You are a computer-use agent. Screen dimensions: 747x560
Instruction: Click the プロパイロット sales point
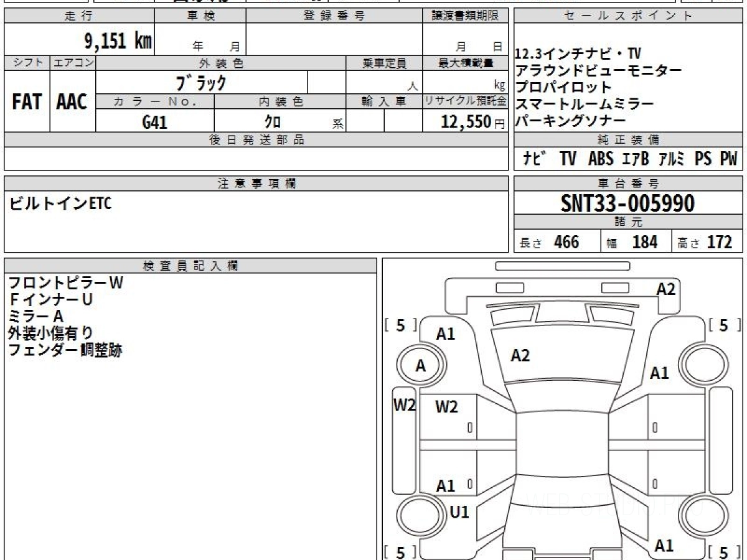tap(564, 87)
